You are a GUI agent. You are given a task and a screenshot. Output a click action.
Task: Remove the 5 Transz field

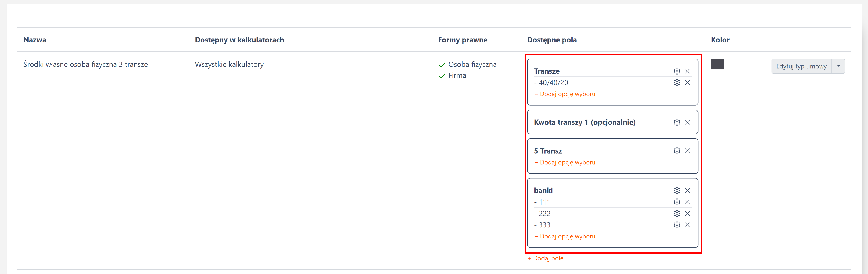tap(687, 151)
